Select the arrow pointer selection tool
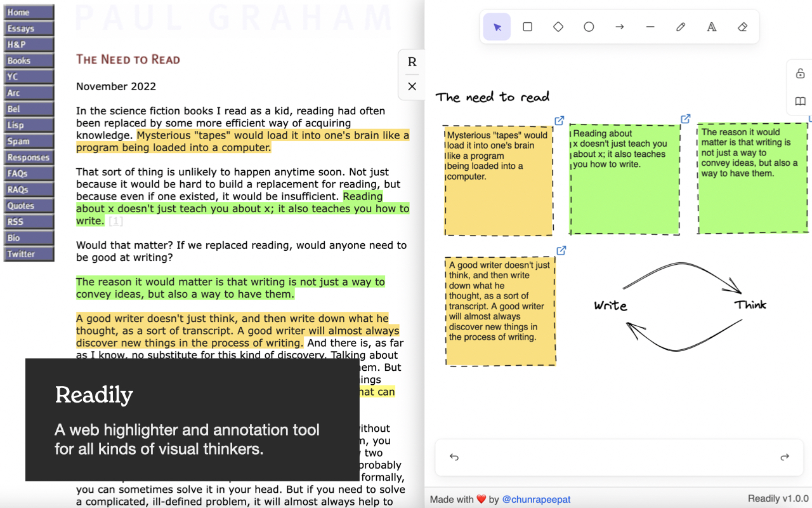This screenshot has width=812, height=508. (497, 27)
